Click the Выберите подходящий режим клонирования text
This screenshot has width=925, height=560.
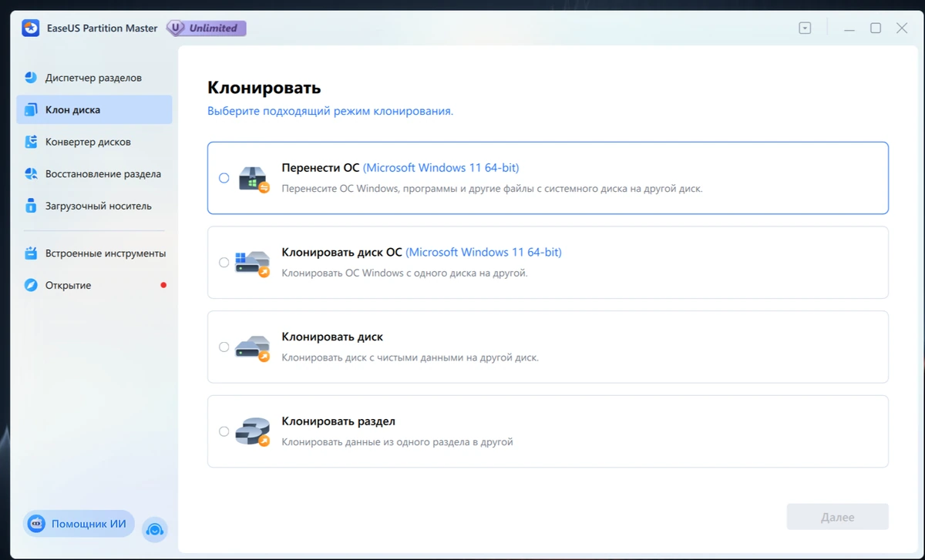click(x=330, y=111)
